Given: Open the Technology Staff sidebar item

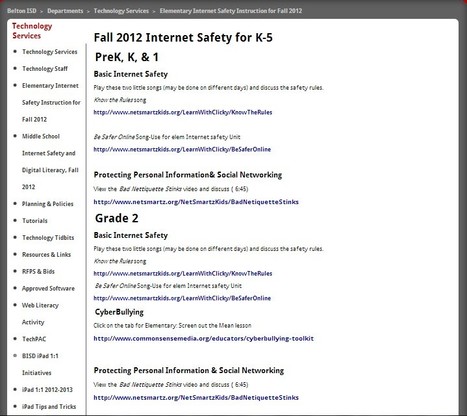Looking at the screenshot, I should pyautogui.click(x=45, y=69).
